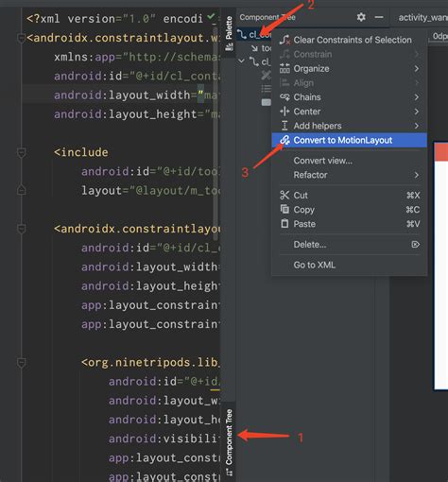448x482 pixels.
Task: Open the Component Tree side tab
Action: [229, 441]
